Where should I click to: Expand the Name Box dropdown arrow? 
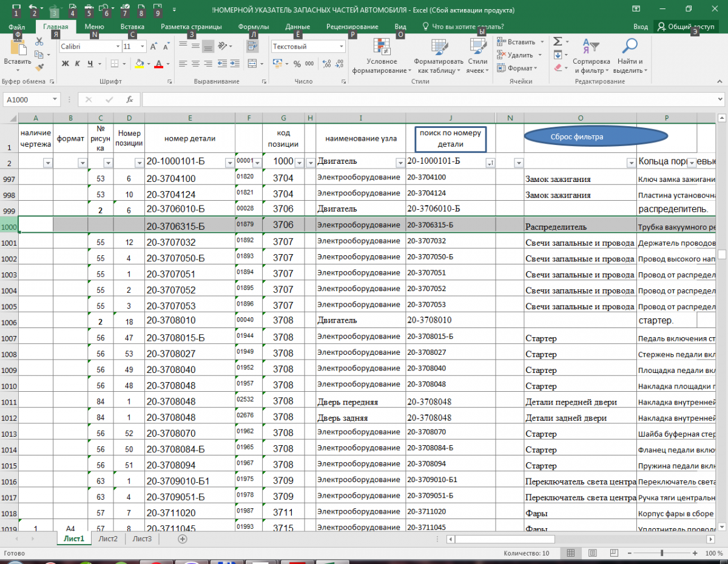[x=55, y=99]
